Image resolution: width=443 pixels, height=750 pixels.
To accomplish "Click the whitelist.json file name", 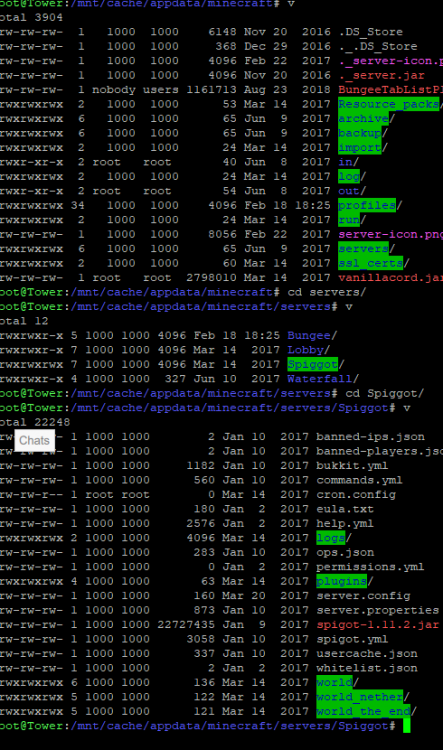I will tap(367, 668).
